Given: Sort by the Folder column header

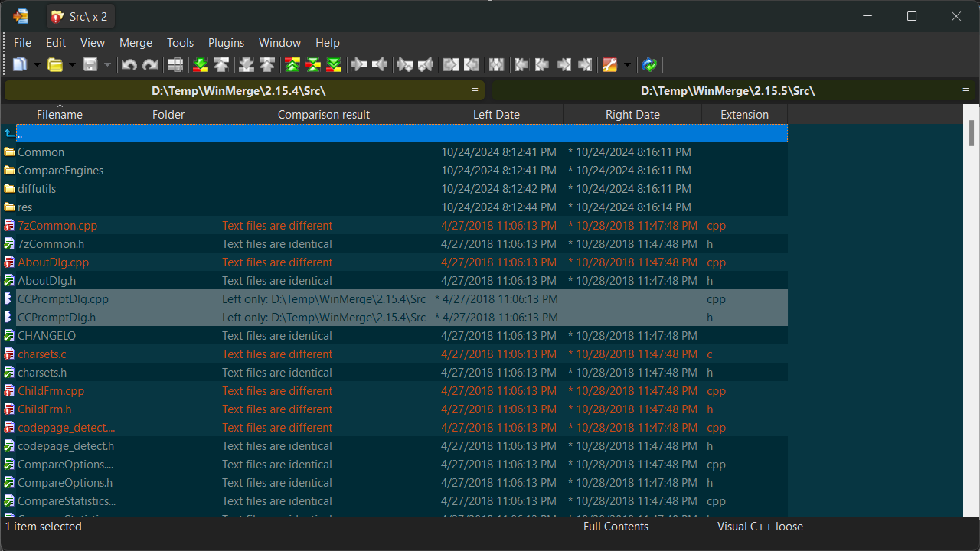Looking at the screenshot, I should click(x=168, y=115).
